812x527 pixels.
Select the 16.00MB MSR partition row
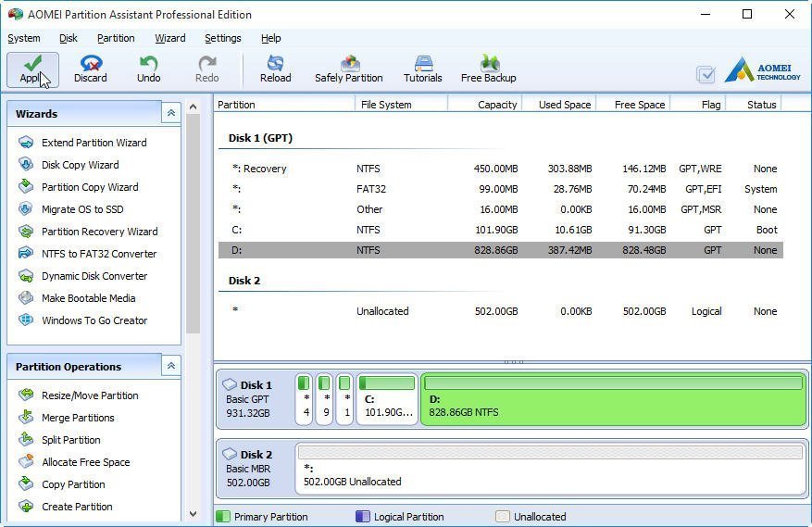pyautogui.click(x=500, y=209)
